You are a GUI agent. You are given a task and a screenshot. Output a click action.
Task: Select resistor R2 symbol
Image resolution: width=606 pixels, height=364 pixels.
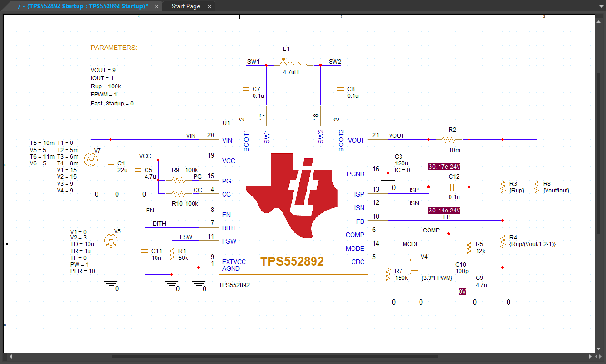tap(449, 140)
